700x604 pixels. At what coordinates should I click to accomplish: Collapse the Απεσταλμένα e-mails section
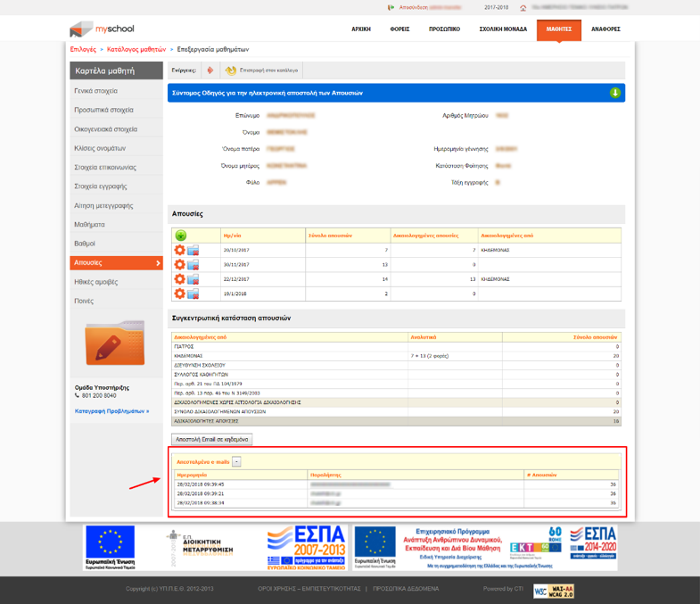(x=236, y=461)
